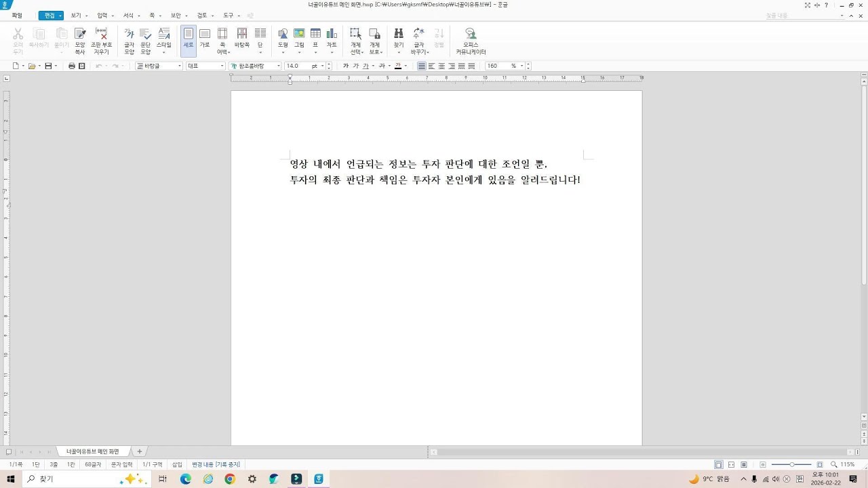The height and width of the screenshot is (488, 868).
Task: Click the 표 table insert icon
Action: point(315,41)
